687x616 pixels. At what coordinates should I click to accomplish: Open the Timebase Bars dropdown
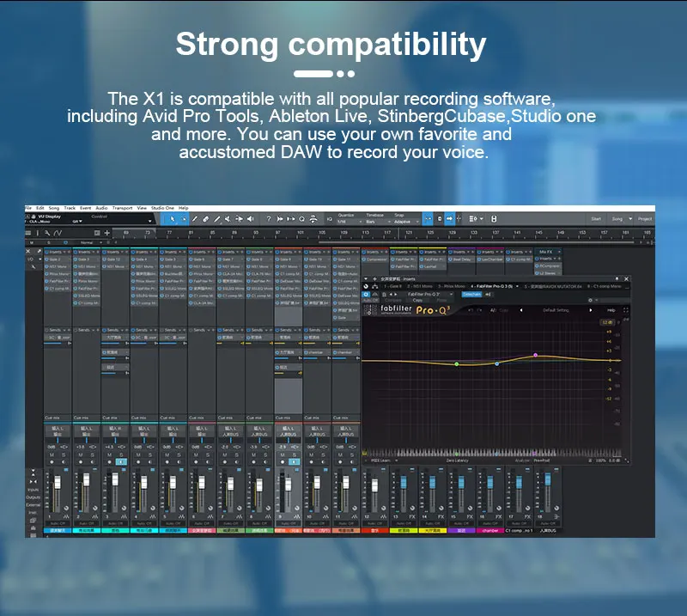pyautogui.click(x=378, y=222)
